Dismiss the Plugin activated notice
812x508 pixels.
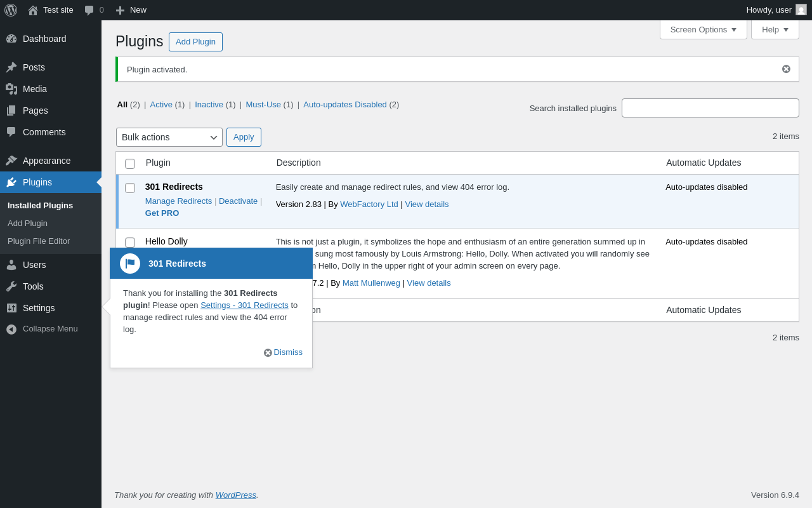tap(786, 69)
